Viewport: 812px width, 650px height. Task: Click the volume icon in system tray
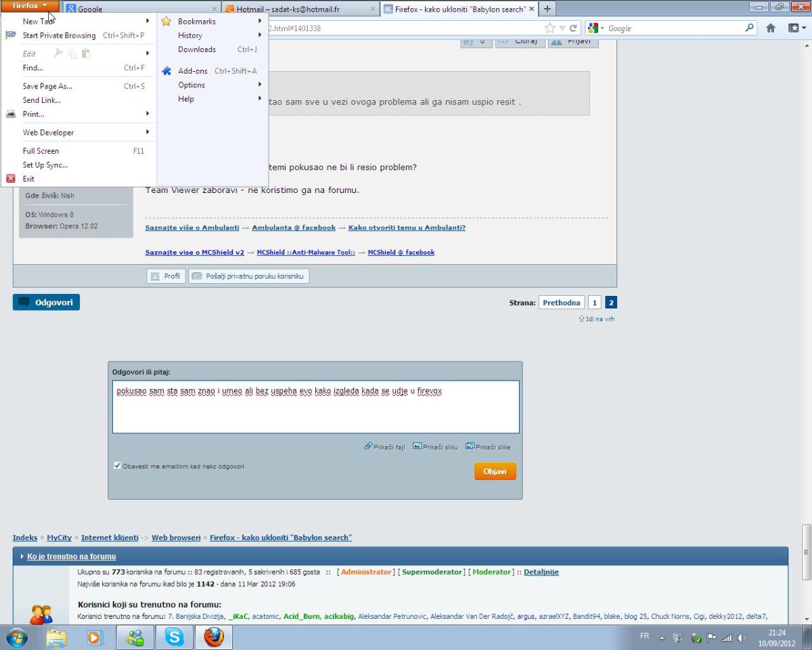pos(742,638)
